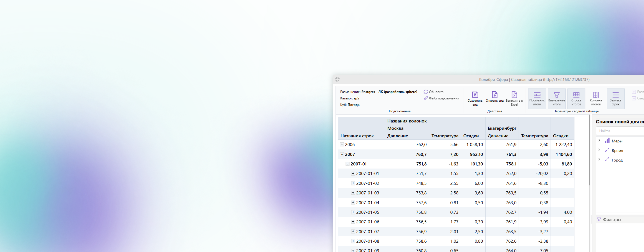The image size is (644, 252).
Task: Expand the 2007-01-06 row
Action: 353,221
